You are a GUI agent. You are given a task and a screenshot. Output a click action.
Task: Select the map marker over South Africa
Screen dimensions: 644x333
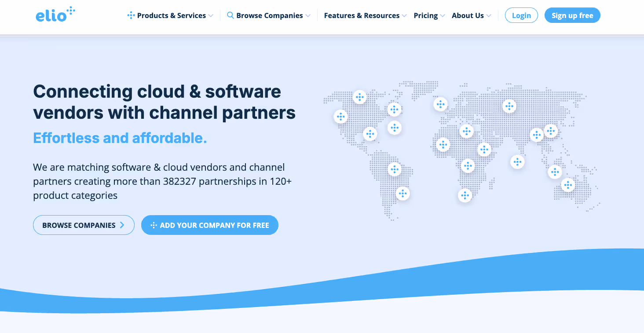[x=465, y=195]
